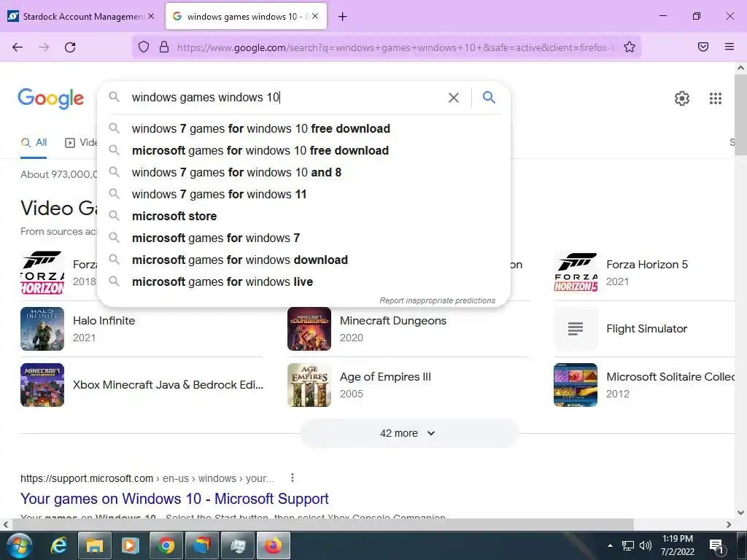
Task: Click the browser address bar URL
Action: pos(395,47)
